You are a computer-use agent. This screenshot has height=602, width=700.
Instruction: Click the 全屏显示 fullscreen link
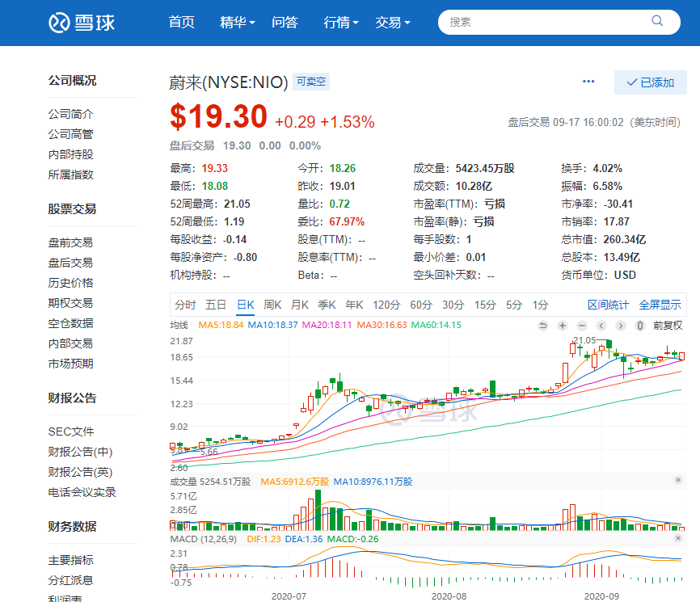coord(660,305)
